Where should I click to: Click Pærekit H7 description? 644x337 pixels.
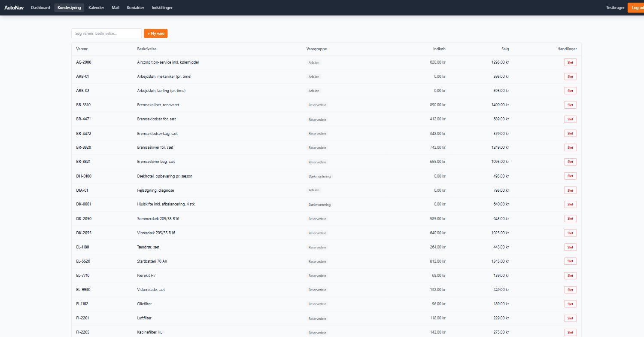click(146, 275)
